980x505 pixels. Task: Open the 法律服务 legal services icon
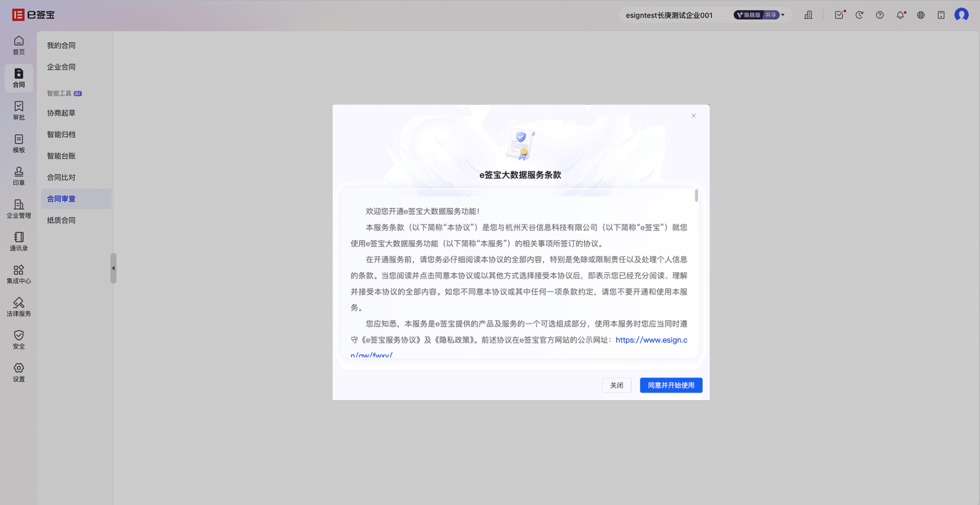click(x=19, y=307)
